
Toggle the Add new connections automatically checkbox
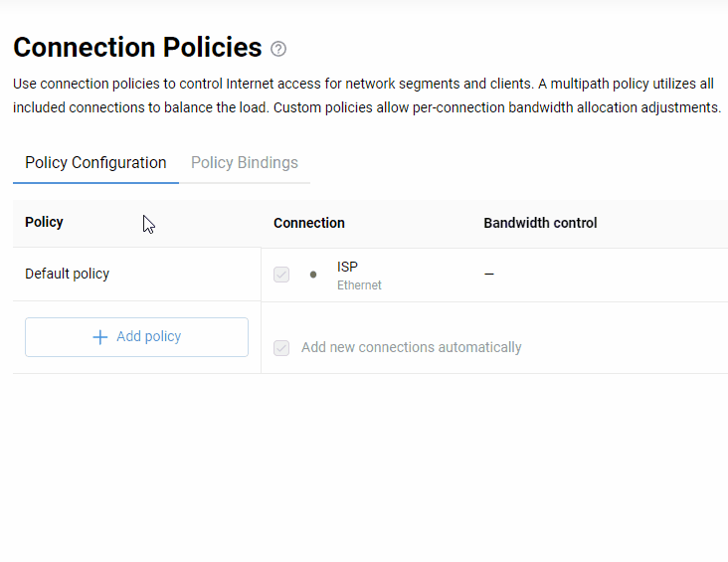pos(281,348)
